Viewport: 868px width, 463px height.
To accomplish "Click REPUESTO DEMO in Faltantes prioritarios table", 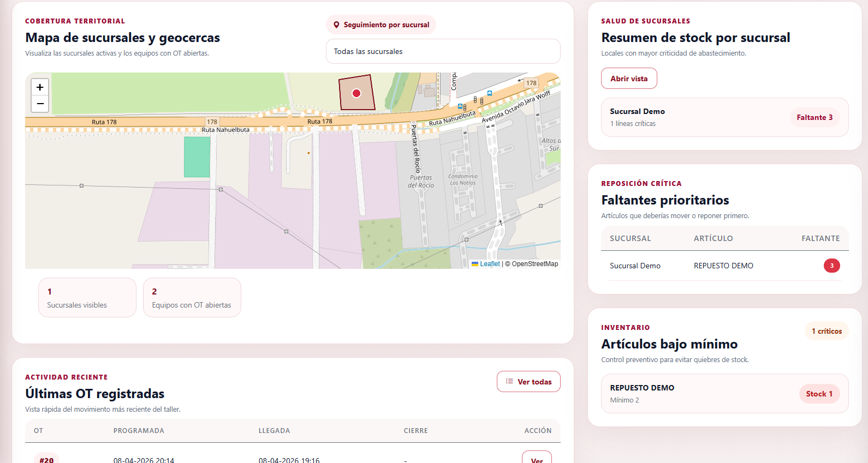I will [x=723, y=266].
